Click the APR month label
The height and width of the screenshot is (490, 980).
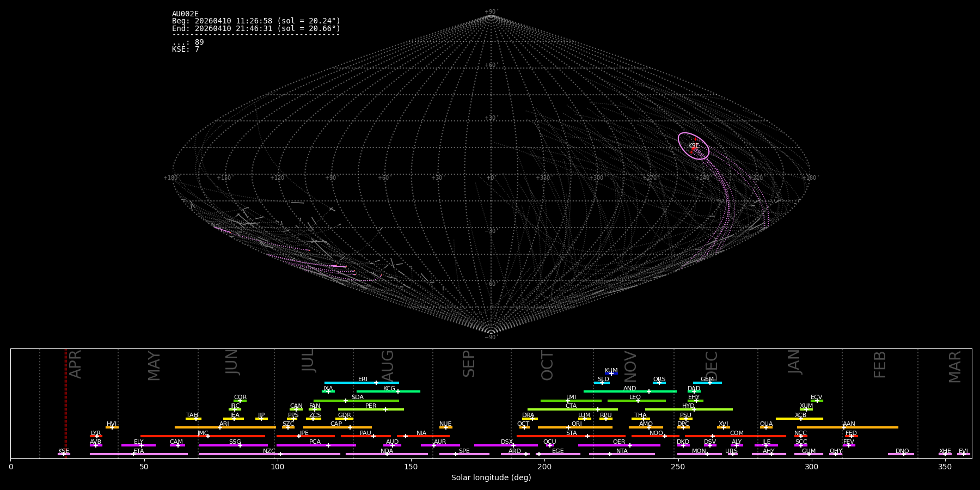click(x=75, y=364)
